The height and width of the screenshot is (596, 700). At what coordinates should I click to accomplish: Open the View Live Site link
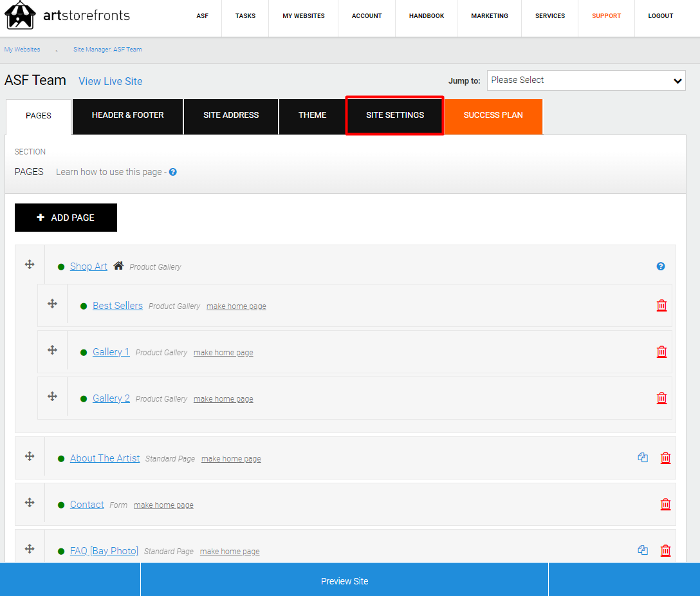click(111, 81)
